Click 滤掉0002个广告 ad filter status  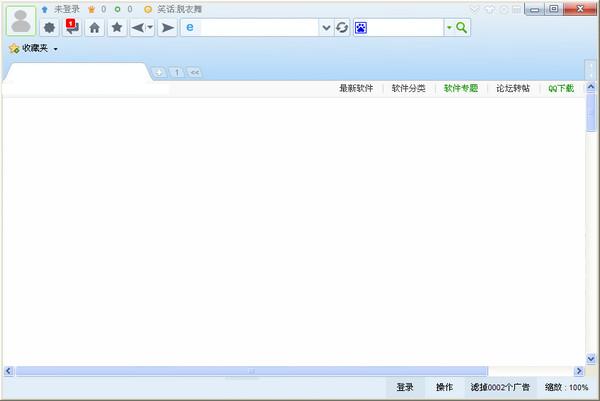point(500,387)
